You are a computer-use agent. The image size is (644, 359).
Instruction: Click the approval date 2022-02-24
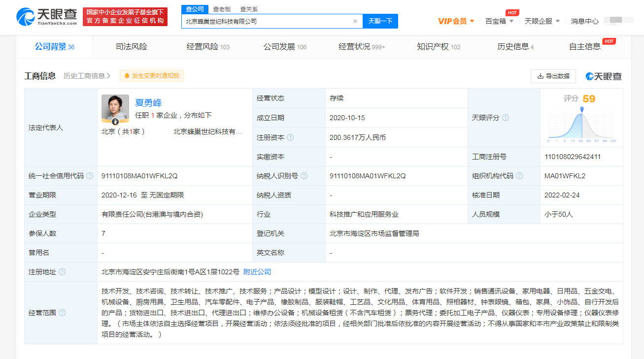click(562, 195)
